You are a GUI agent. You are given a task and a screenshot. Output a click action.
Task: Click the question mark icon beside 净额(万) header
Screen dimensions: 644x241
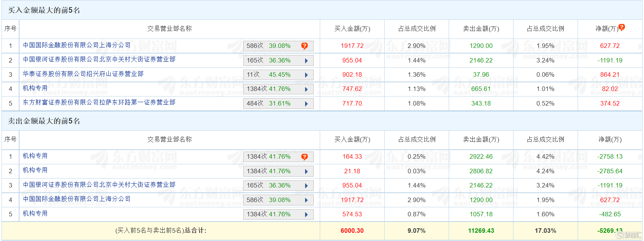click(622, 27)
